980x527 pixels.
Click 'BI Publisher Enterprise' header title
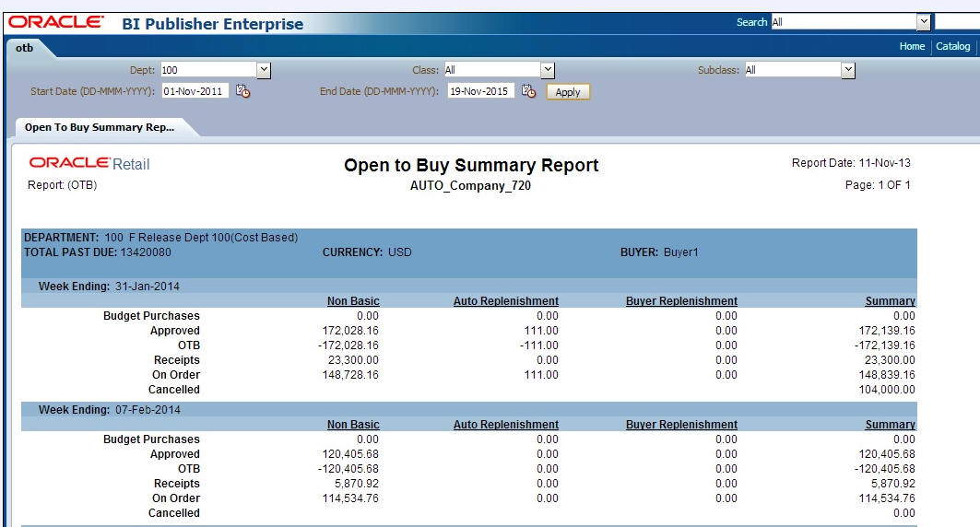click(x=212, y=24)
